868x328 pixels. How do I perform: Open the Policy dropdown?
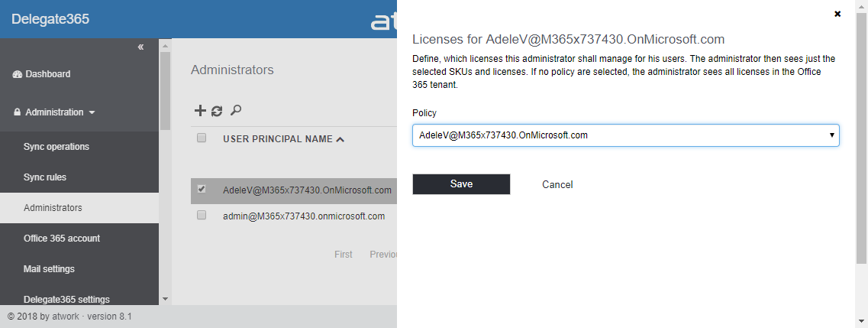(625, 135)
